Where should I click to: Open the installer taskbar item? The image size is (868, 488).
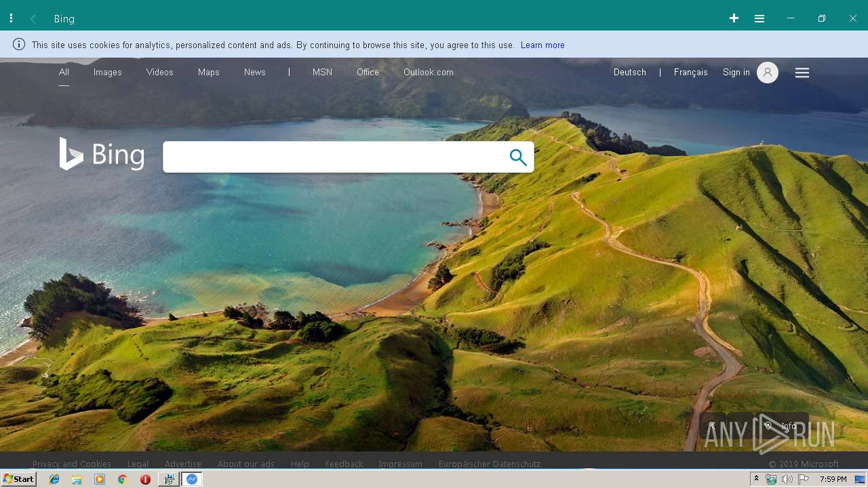(169, 479)
